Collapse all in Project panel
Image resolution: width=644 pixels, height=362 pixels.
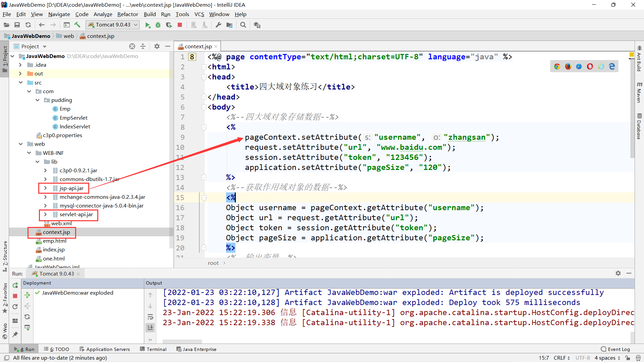pyautogui.click(x=143, y=46)
